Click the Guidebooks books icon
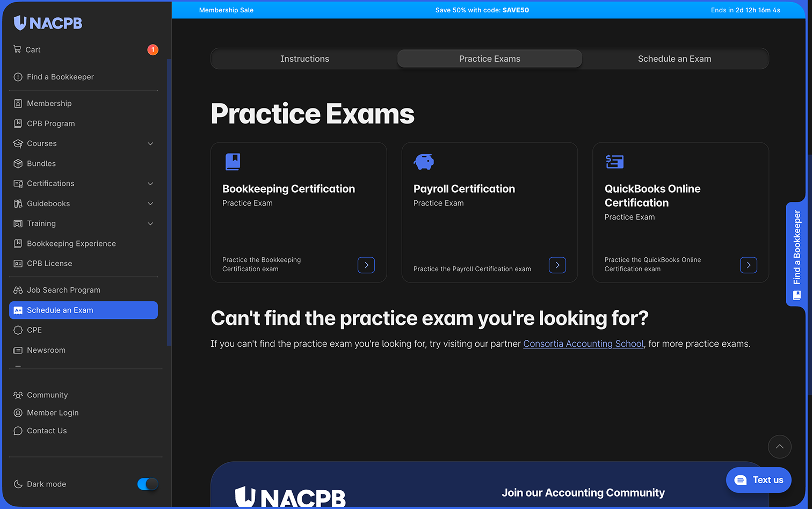812x509 pixels. [18, 203]
